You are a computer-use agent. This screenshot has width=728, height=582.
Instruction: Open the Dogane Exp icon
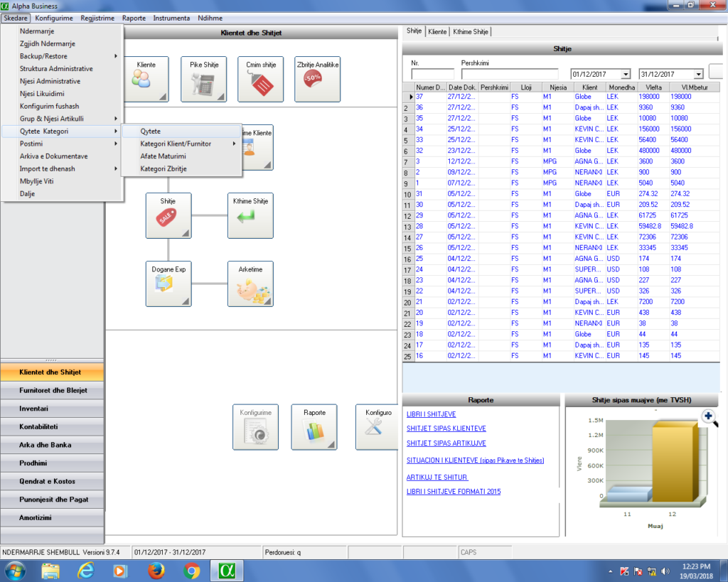(168, 284)
